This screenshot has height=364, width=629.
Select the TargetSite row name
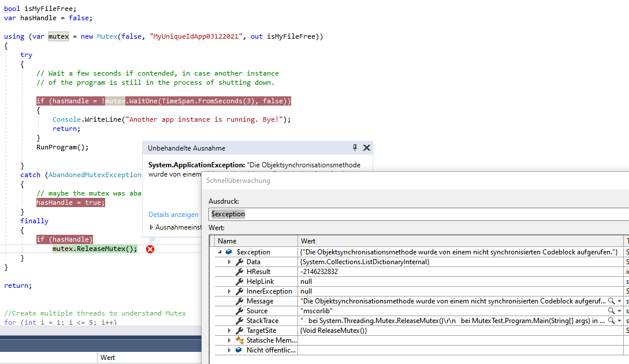[x=261, y=331]
